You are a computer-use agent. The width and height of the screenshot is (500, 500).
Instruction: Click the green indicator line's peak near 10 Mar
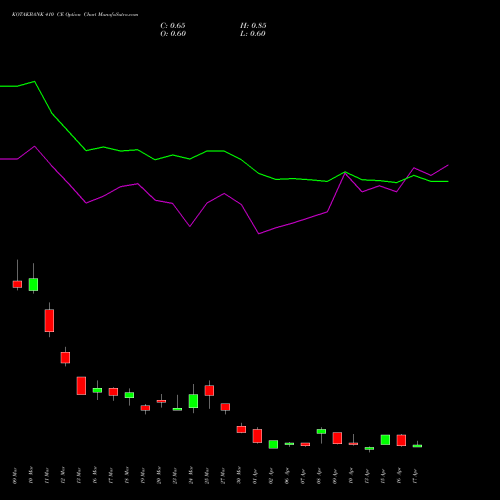[35, 82]
